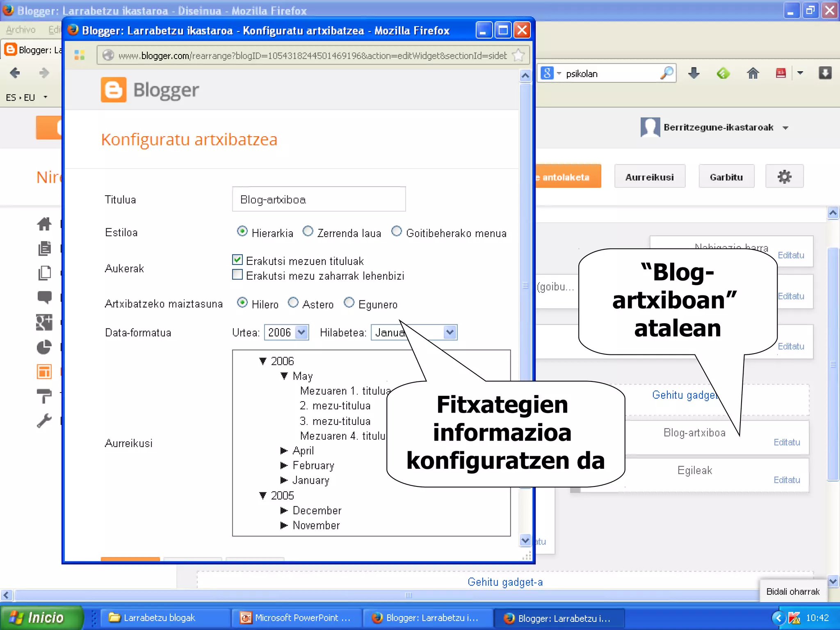
Task: Open the Google+ icon in Blogger sidebar
Action: tap(44, 322)
